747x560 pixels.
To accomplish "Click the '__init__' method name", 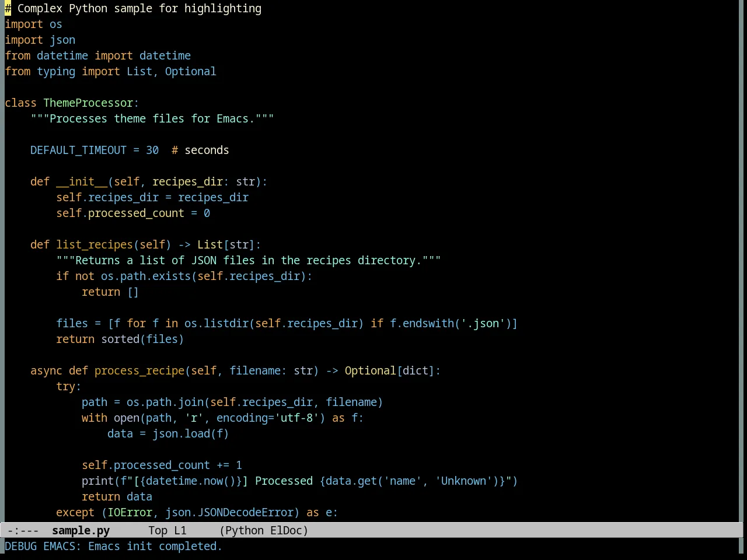I will [82, 181].
